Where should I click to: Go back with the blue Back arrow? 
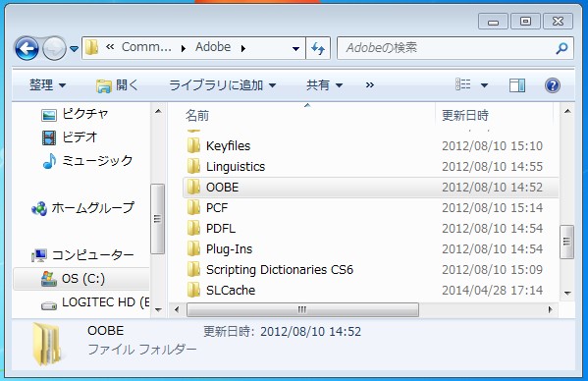(x=27, y=48)
